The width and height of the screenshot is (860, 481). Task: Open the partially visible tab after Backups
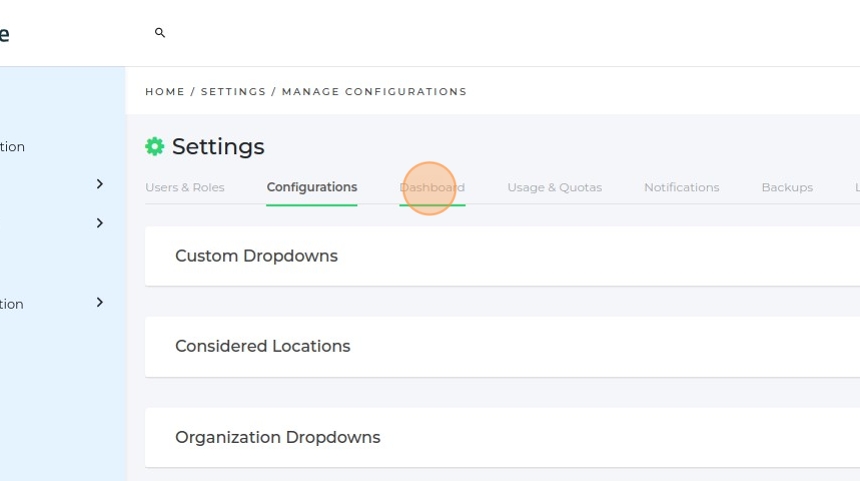tap(856, 188)
